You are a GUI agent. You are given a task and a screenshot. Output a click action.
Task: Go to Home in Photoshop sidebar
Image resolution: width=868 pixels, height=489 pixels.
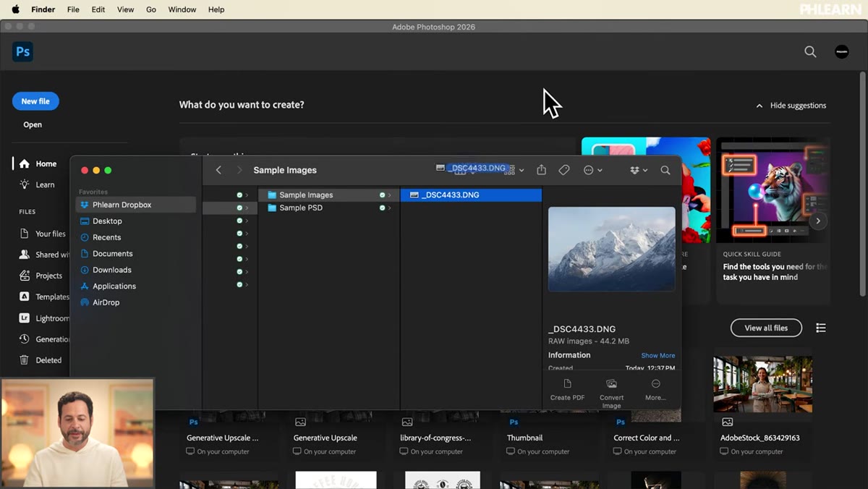point(38,163)
